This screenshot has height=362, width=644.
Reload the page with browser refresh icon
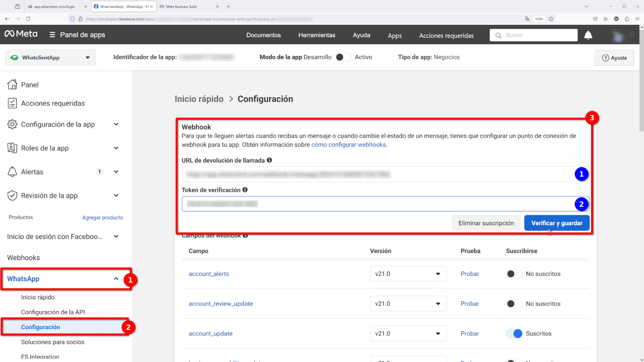(x=28, y=19)
